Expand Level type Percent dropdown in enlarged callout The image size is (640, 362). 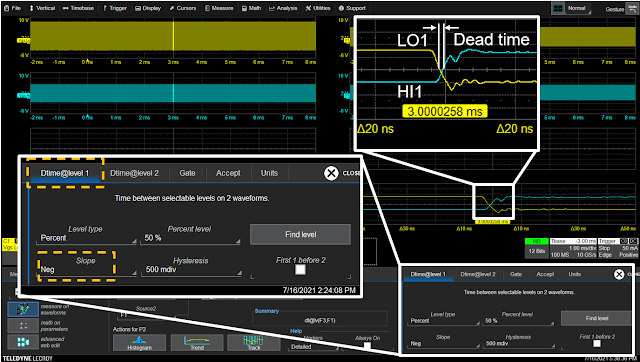tap(87, 238)
